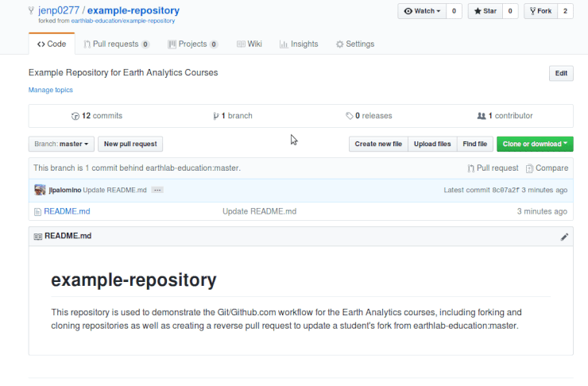Click the Upload files button
The width and height of the screenshot is (588, 386).
(x=432, y=144)
